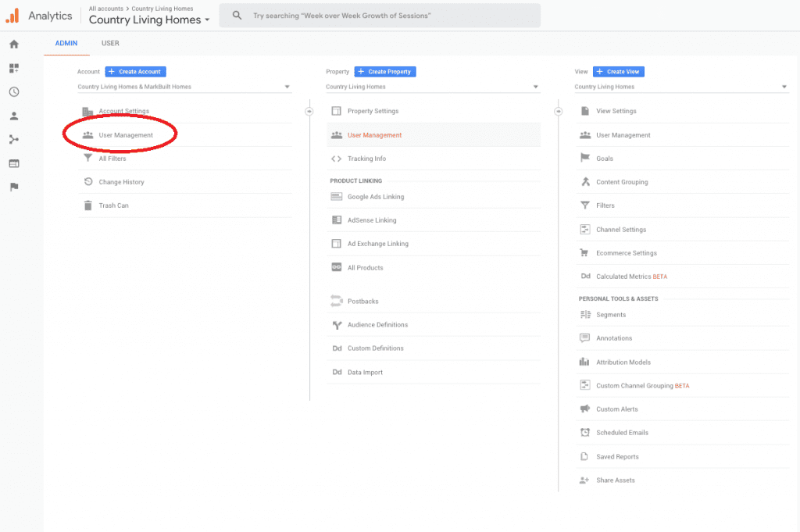Click the arrow between Property and View columns
The height and width of the screenshot is (532, 800).
[558, 111]
